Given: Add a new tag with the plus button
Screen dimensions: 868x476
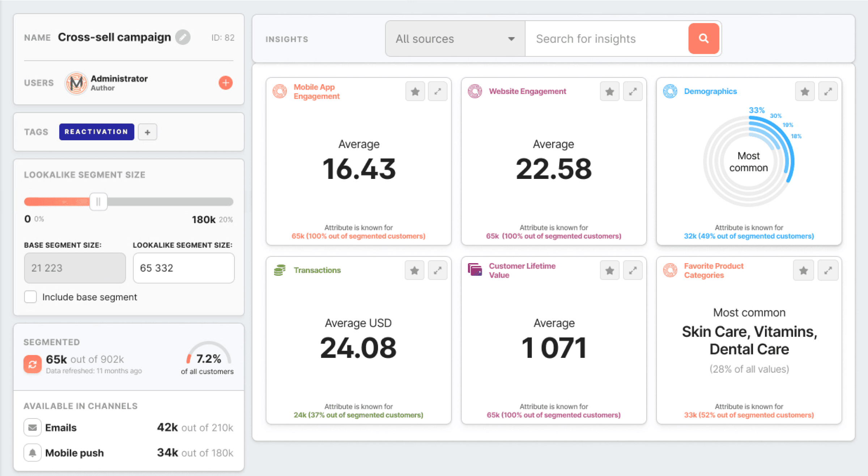Looking at the screenshot, I should coord(148,132).
